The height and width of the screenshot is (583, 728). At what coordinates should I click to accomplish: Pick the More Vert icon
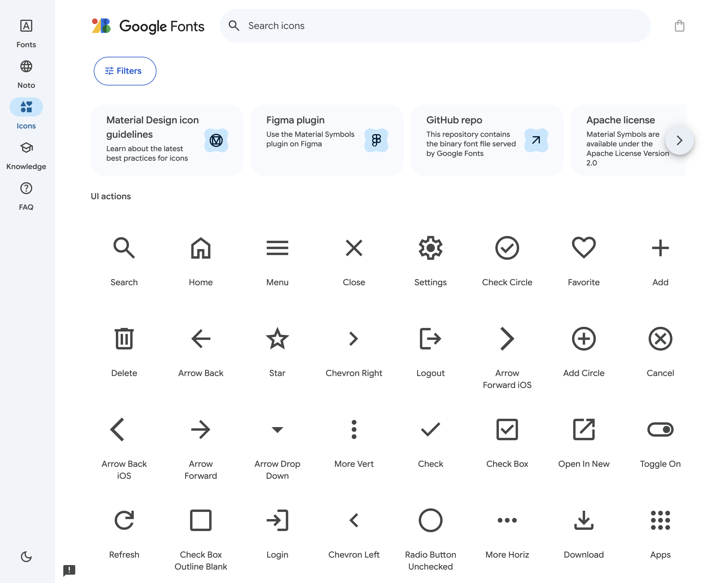point(354,429)
